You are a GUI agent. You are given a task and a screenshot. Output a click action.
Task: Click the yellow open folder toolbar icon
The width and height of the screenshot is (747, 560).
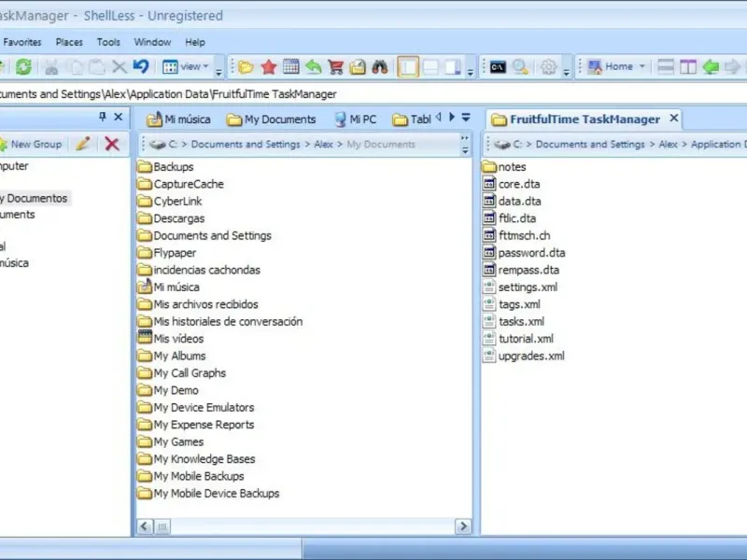(x=246, y=66)
